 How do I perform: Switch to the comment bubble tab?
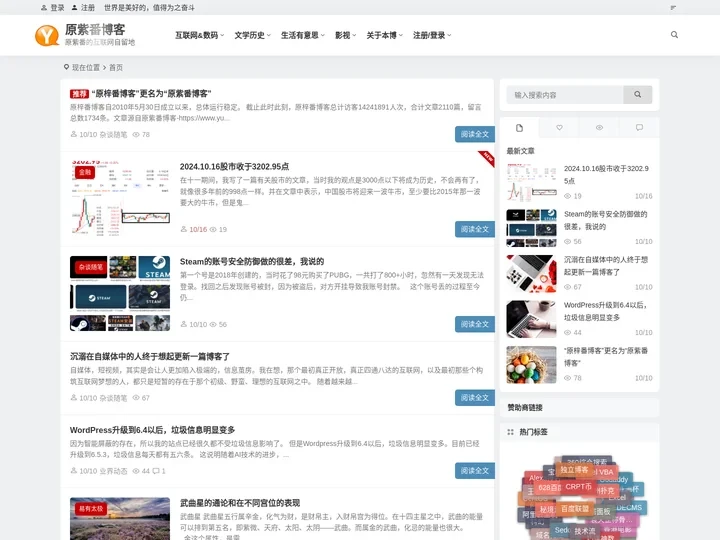(x=639, y=128)
